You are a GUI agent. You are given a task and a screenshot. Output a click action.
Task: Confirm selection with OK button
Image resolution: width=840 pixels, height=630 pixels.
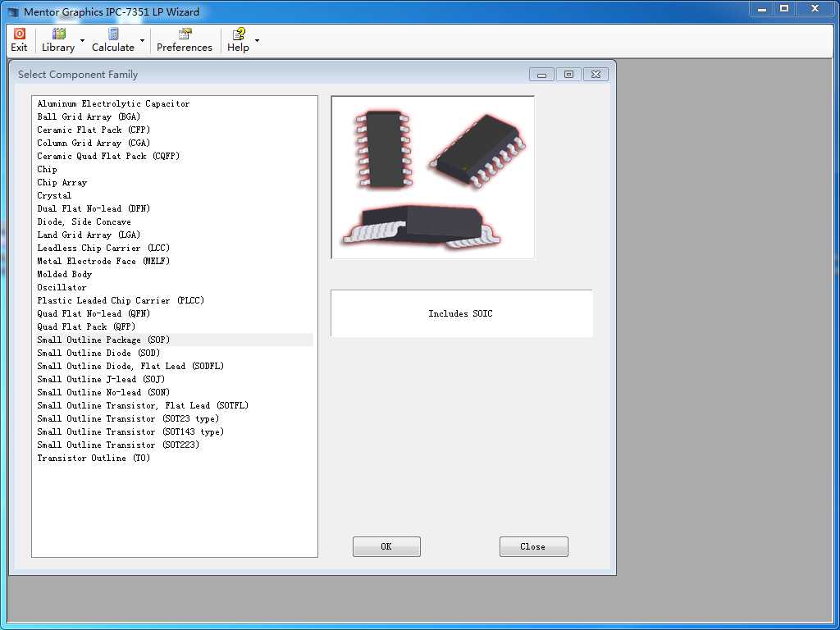pos(386,546)
